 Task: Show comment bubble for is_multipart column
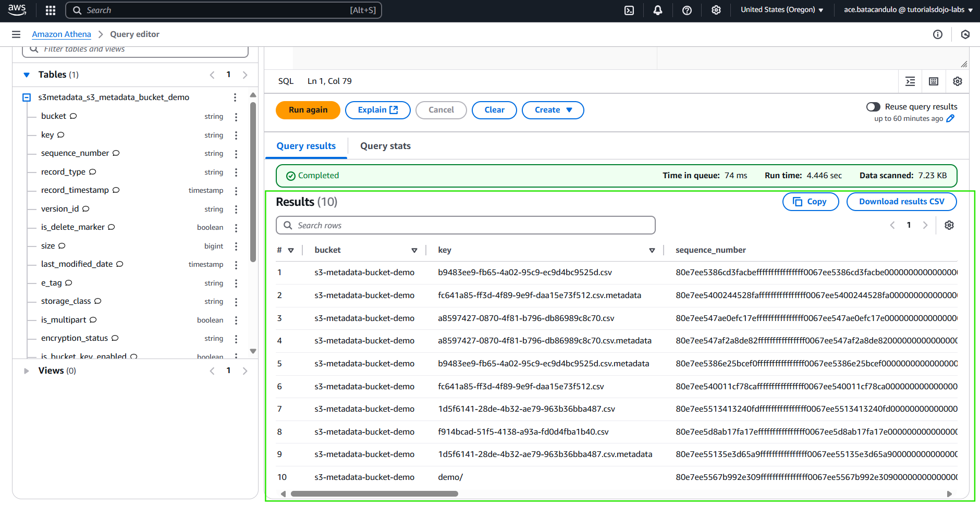coord(93,320)
